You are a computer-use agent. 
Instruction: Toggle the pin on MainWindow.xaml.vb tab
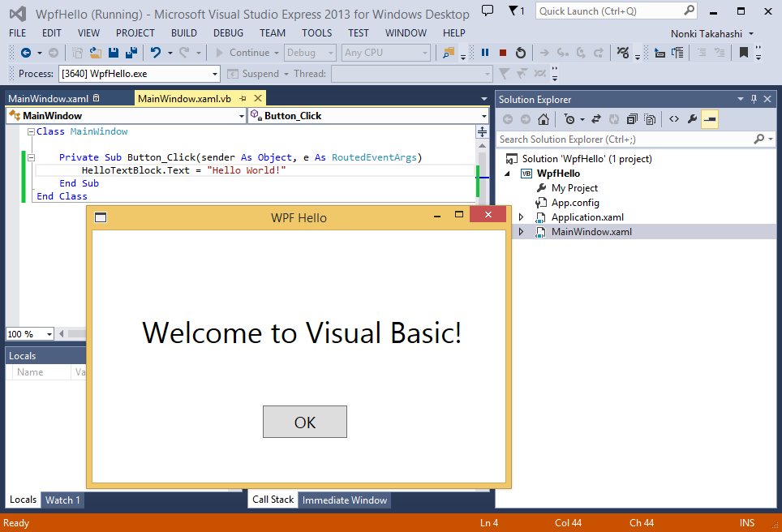[x=243, y=99]
